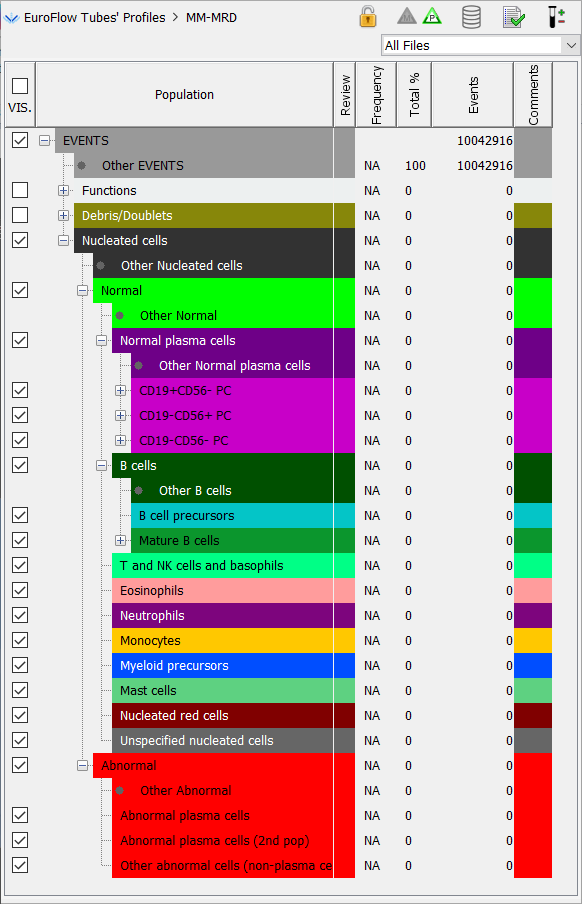Open the All Files dropdown
The width and height of the screenshot is (582, 904).
click(480, 46)
